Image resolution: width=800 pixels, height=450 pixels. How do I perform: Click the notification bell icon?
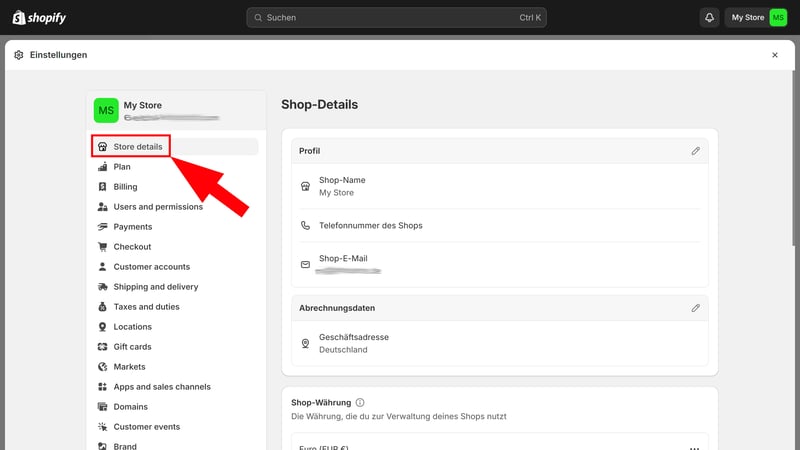[710, 17]
